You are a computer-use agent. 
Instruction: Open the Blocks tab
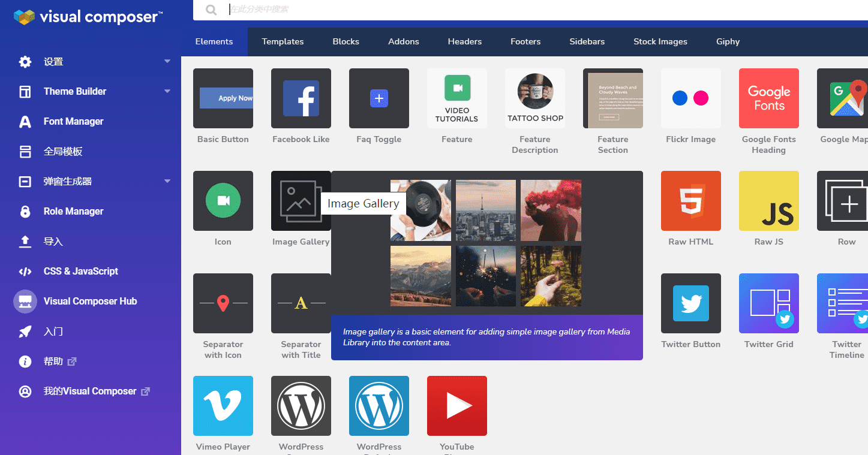click(x=346, y=42)
